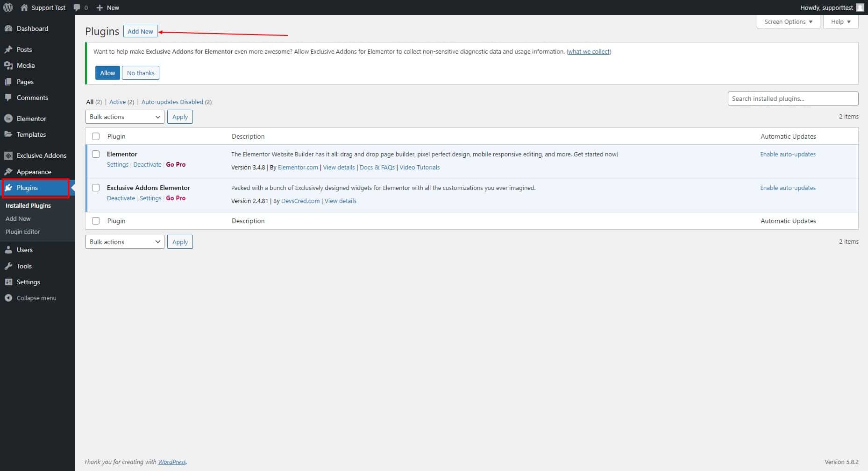Show All (2) plugins filter
This screenshot has height=471, width=868.
(94, 102)
